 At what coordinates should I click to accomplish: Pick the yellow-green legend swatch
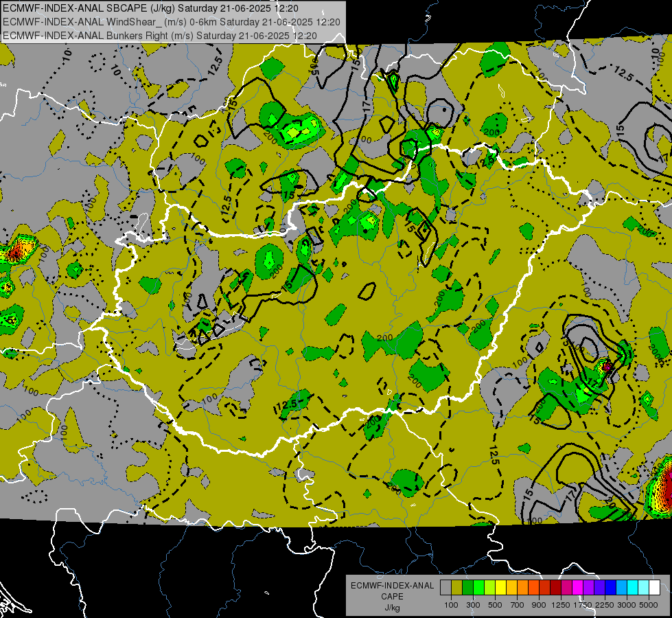pos(489,587)
